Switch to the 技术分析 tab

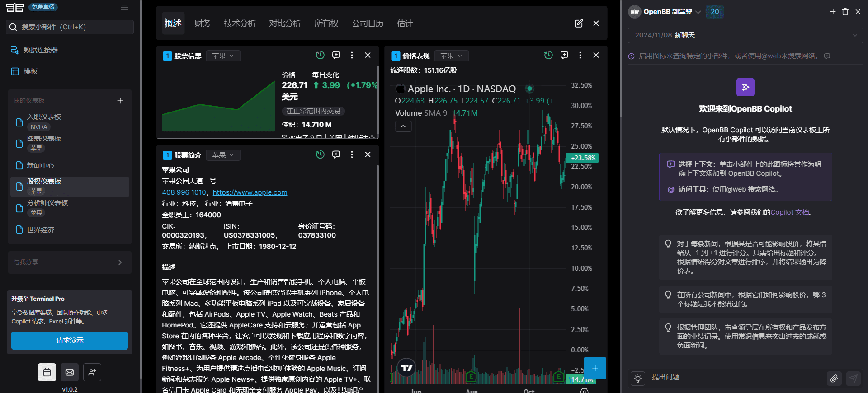240,23
